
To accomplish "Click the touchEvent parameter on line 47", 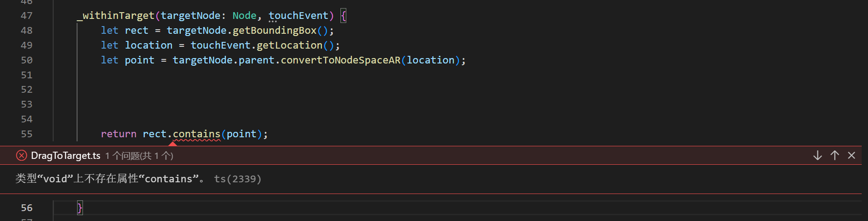I will coord(299,16).
